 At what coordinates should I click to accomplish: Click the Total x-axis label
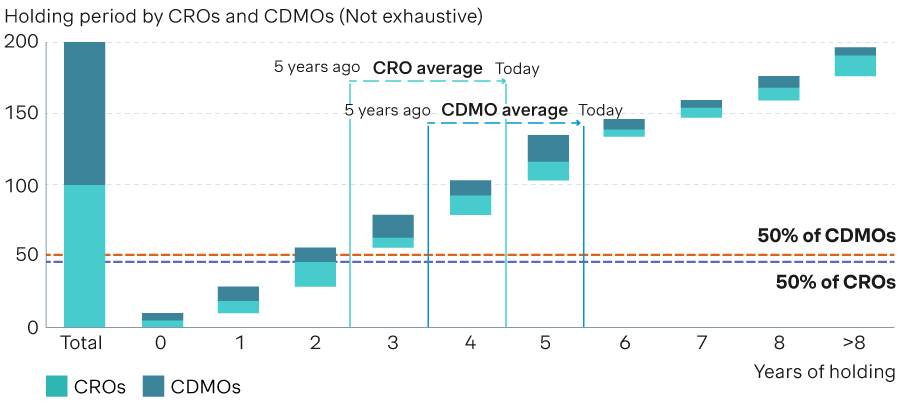pos(81,343)
